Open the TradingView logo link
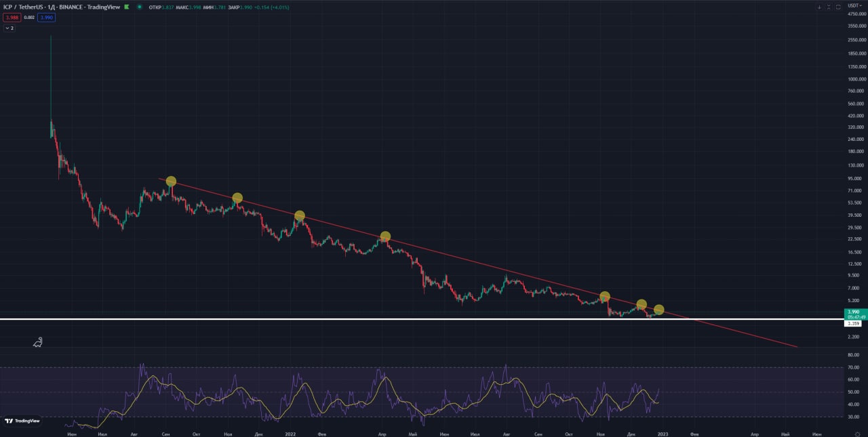The width and height of the screenshot is (868, 437). tap(22, 421)
